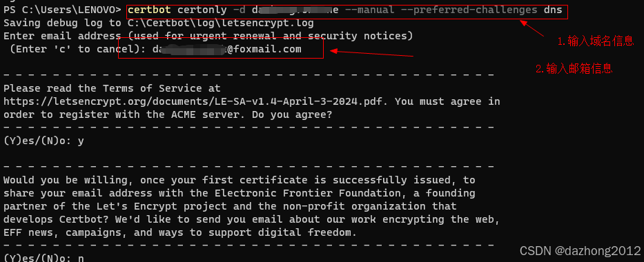644x262 pixels.
Task: Click the CSDN @dazhong2012 watermark
Action: pyautogui.click(x=580, y=250)
